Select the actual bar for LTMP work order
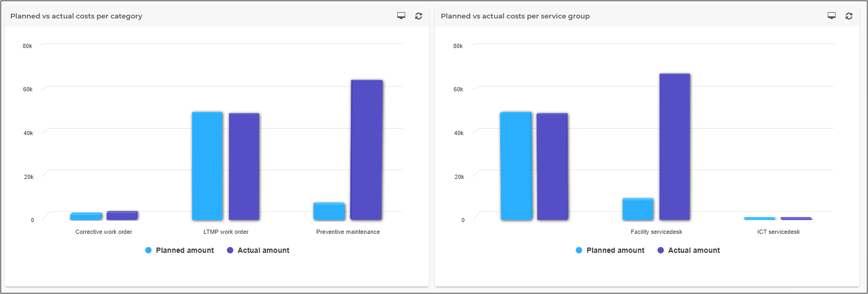This screenshot has width=868, height=294. pos(244,166)
